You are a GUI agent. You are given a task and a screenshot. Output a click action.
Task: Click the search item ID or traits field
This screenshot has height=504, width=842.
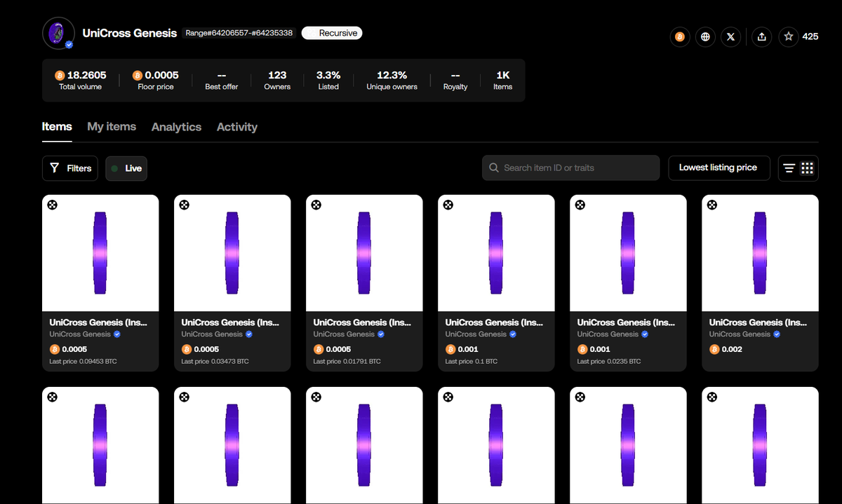(571, 168)
